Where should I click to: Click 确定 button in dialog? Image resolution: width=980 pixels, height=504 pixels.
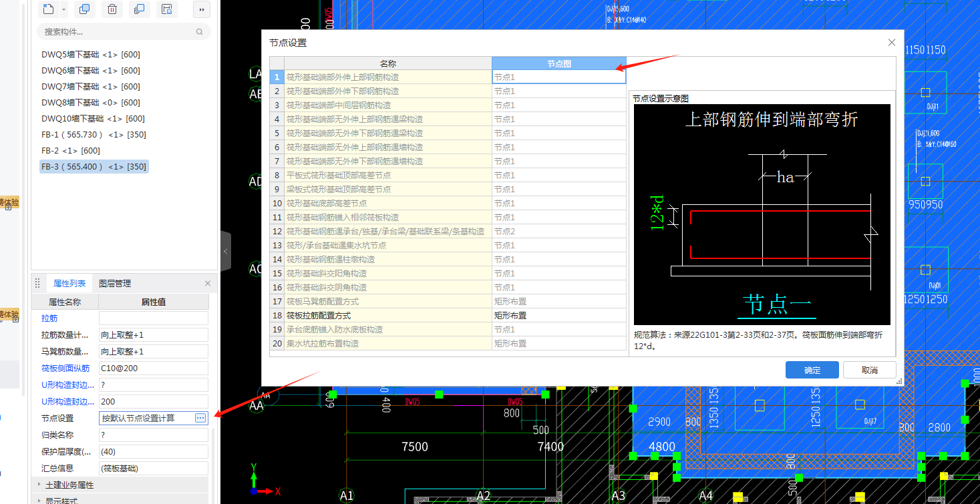(x=812, y=370)
